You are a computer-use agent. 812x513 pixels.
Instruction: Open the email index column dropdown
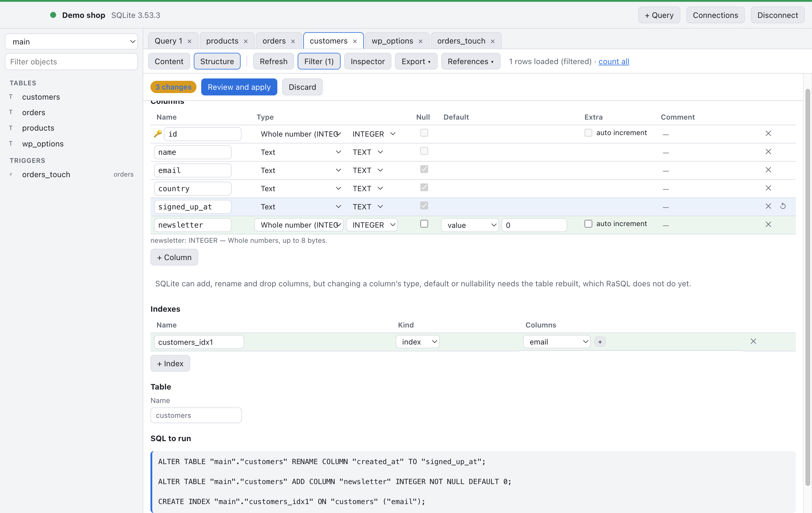(x=557, y=342)
